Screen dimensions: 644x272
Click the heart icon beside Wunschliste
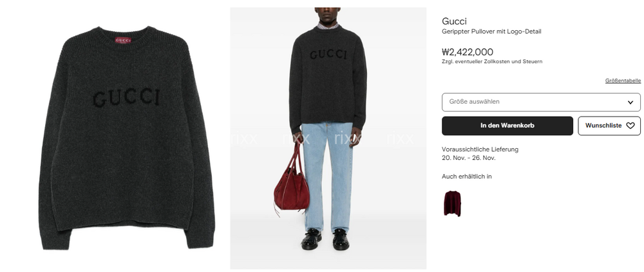tap(630, 126)
